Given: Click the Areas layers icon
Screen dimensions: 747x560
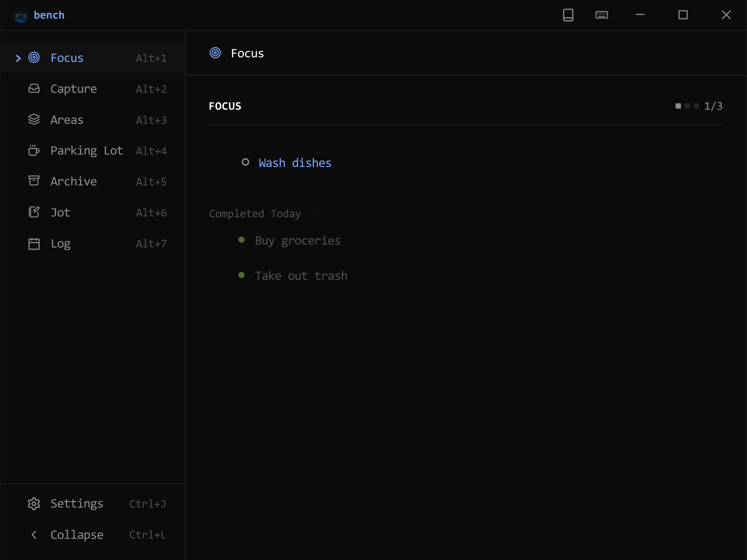Looking at the screenshot, I should [34, 119].
